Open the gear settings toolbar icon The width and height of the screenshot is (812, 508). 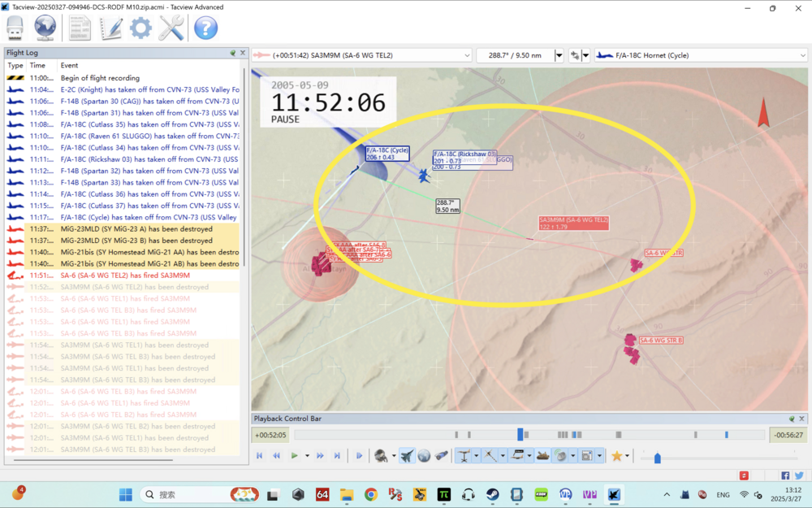pos(140,28)
